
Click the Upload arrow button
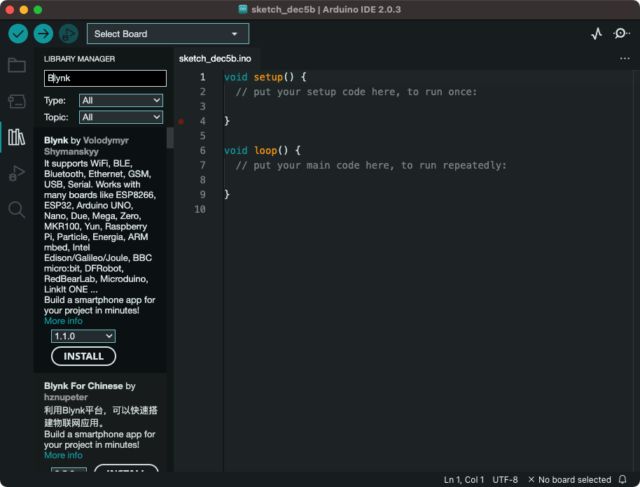point(43,34)
